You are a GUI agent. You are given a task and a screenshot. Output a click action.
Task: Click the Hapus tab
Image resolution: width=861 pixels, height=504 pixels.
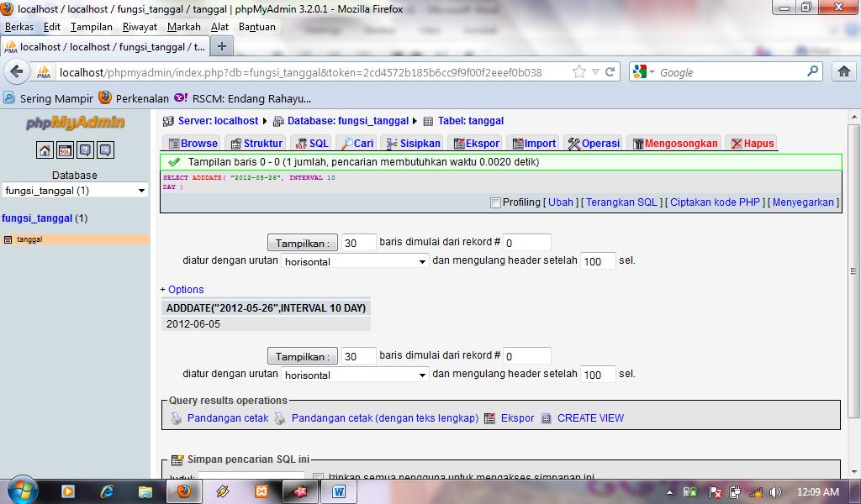tap(753, 144)
